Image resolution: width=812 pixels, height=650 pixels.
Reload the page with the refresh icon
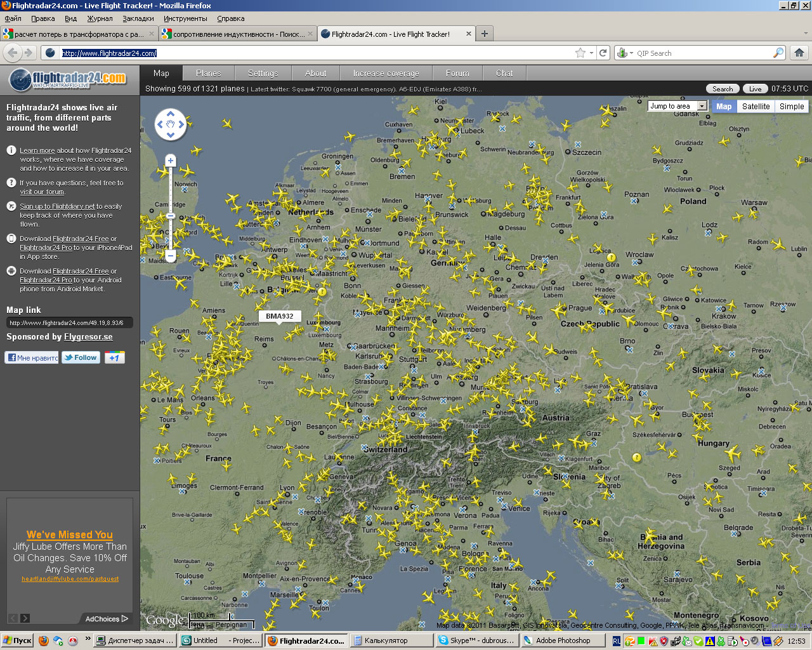[x=603, y=53]
